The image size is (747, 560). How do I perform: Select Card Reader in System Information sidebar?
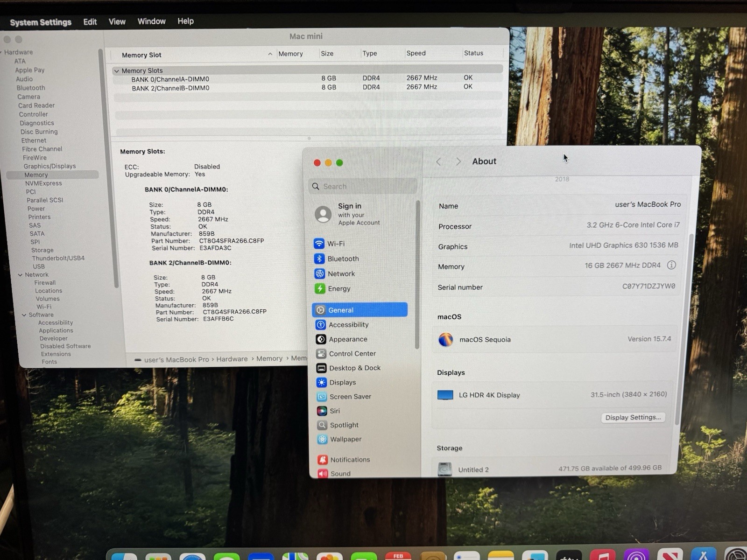point(36,105)
